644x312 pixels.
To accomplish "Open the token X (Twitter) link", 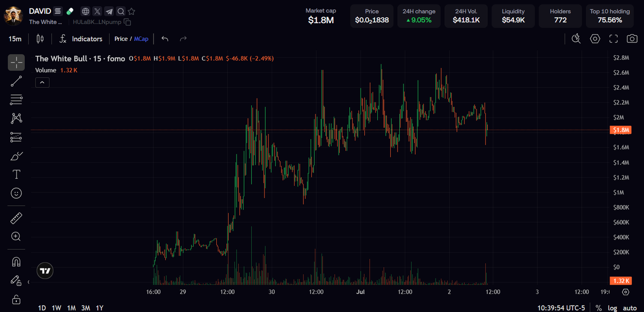I will (x=97, y=11).
